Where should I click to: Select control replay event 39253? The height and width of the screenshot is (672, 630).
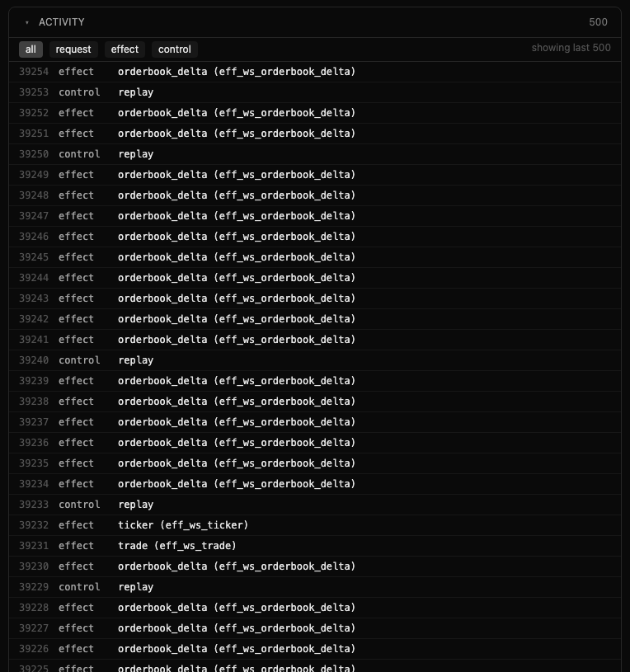click(315, 92)
